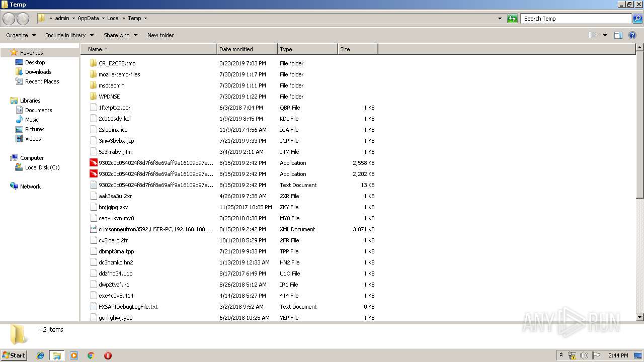Open the address bar history dropdown
This screenshot has height=362, width=644.
(500, 19)
